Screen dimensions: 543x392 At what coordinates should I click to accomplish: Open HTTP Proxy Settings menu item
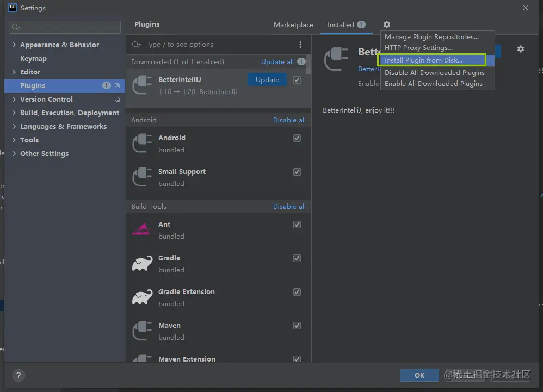(x=437, y=48)
